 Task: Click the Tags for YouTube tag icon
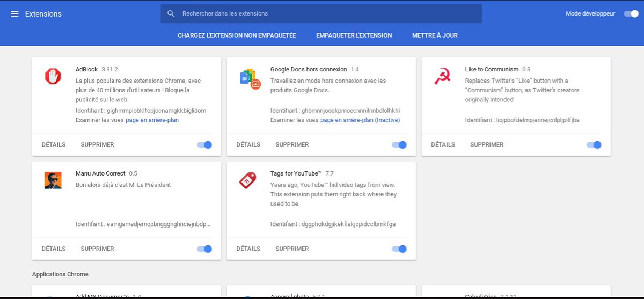tap(247, 180)
